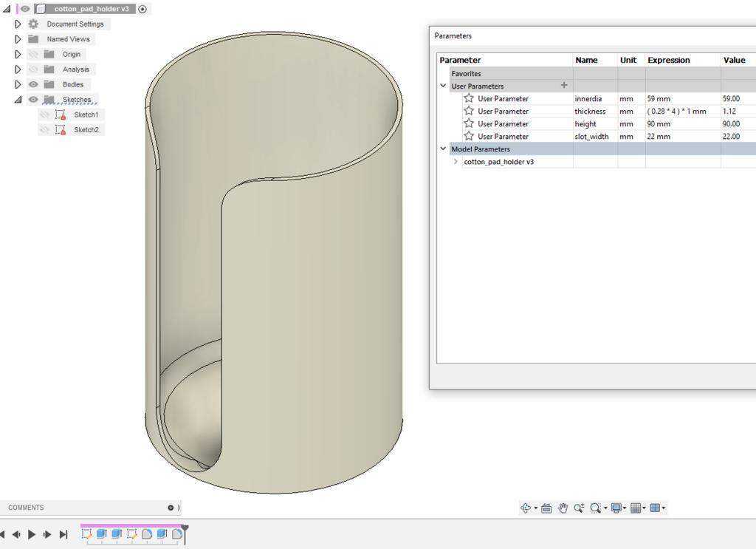Open Display Settings monitor icon
The height and width of the screenshot is (549, 756).
pos(616,508)
